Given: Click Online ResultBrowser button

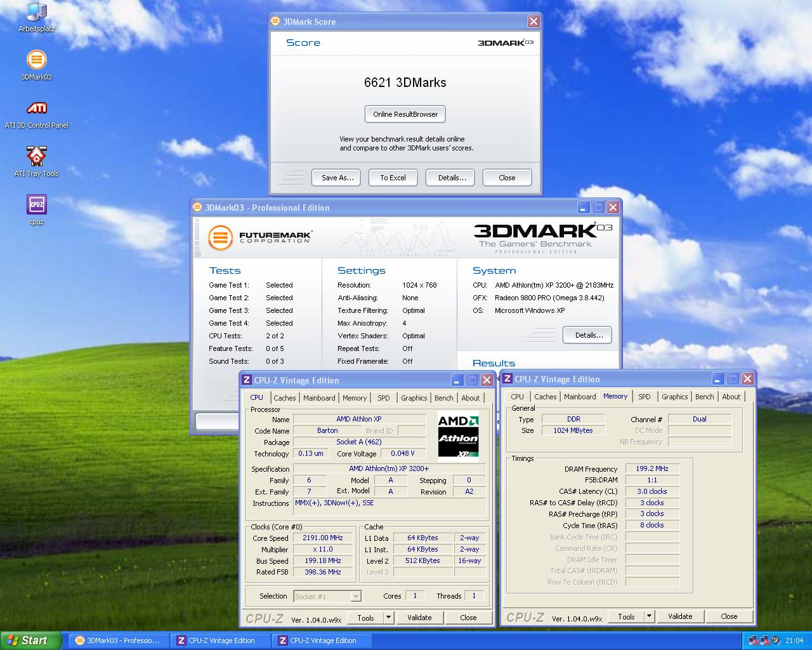Looking at the screenshot, I should (405, 114).
